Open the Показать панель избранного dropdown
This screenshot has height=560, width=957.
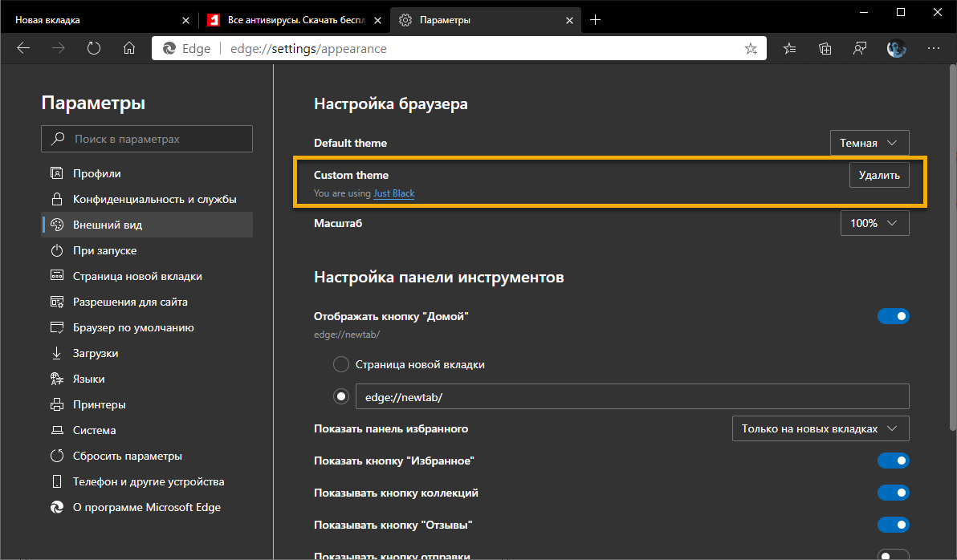point(820,428)
